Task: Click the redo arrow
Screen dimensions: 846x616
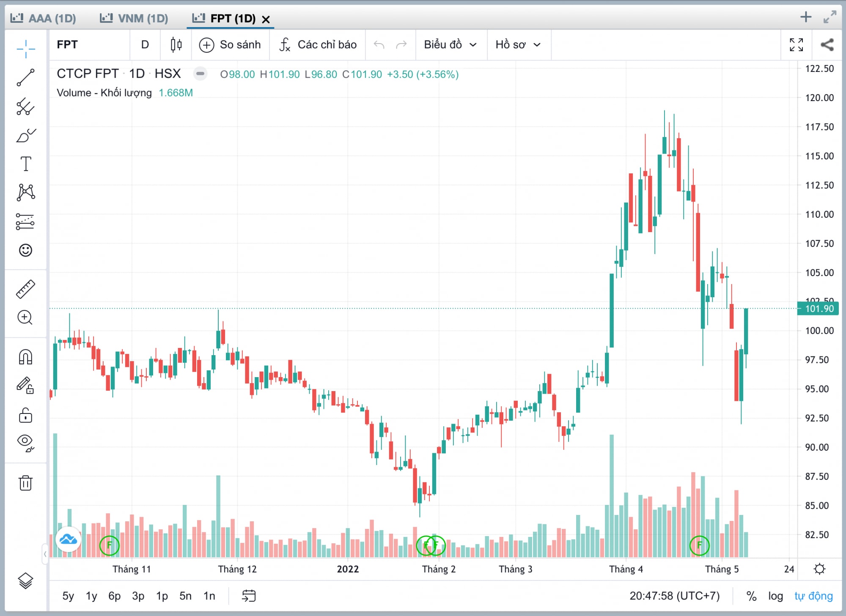Action: tap(401, 44)
